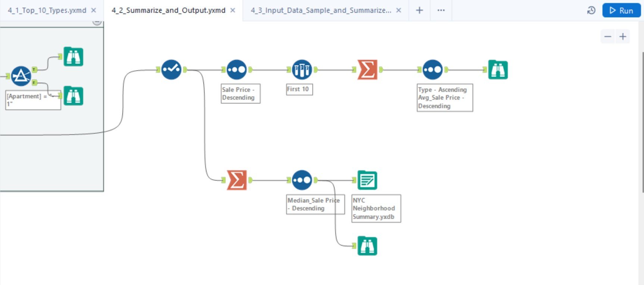Close the 4_1_Top_10_Types.yxmd tab
Screen dimensions: 644x285
[94, 10]
